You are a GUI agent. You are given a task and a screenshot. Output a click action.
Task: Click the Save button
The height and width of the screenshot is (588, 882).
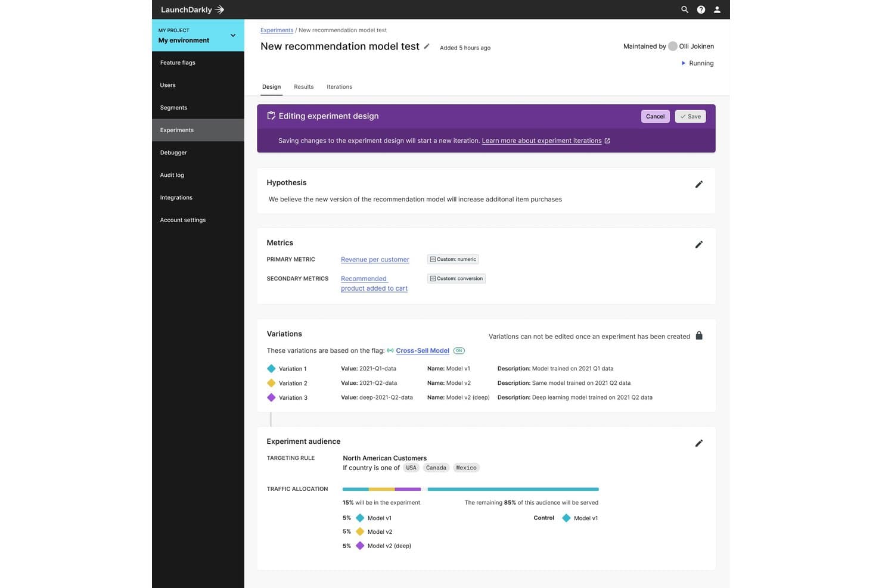point(690,116)
